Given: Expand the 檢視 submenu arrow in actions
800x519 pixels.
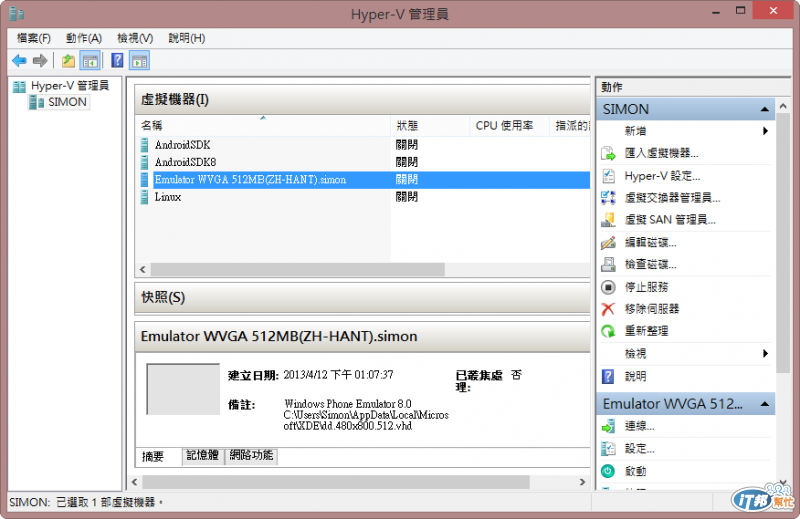Looking at the screenshot, I should (x=765, y=354).
